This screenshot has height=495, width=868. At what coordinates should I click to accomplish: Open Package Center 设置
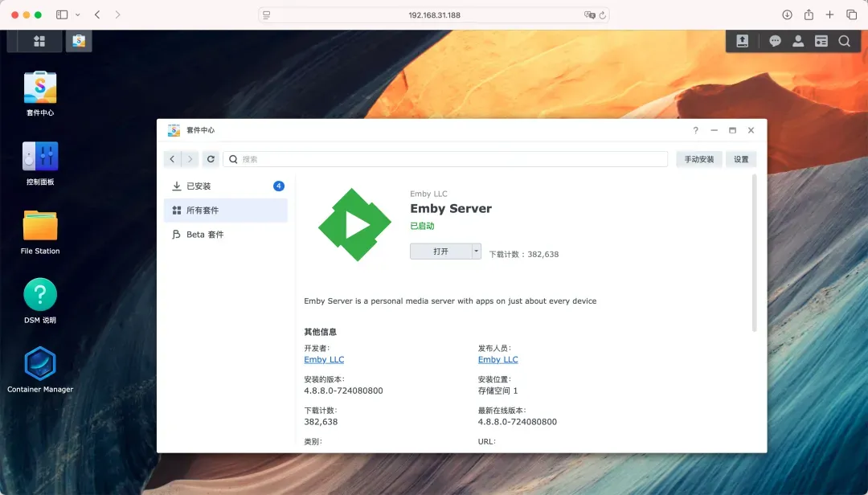[741, 159]
